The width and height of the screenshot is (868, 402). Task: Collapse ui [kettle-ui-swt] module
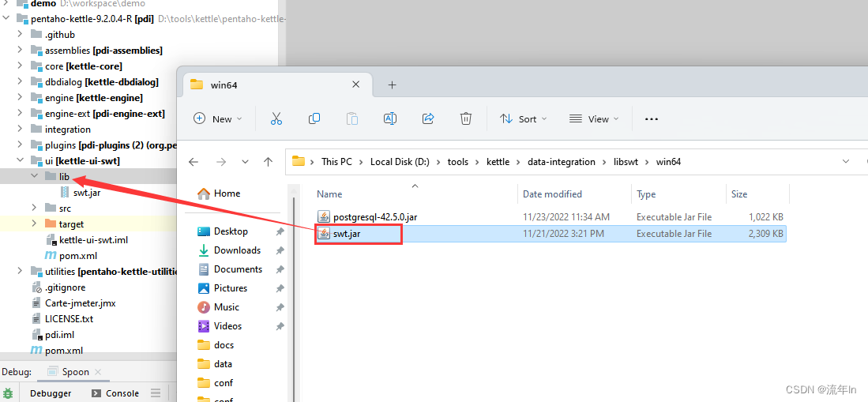click(x=20, y=160)
